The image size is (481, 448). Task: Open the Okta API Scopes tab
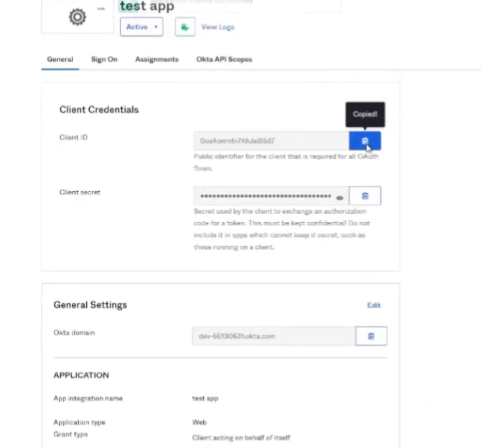pos(224,59)
